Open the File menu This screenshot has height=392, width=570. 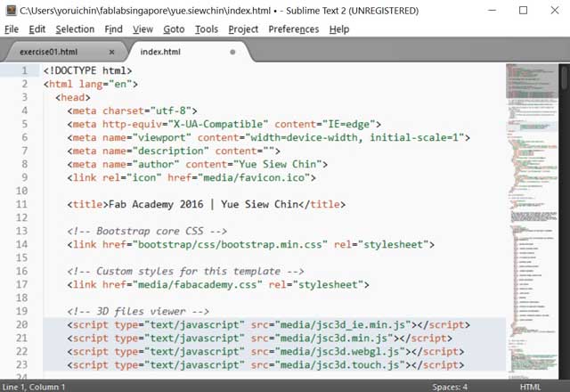(x=12, y=29)
